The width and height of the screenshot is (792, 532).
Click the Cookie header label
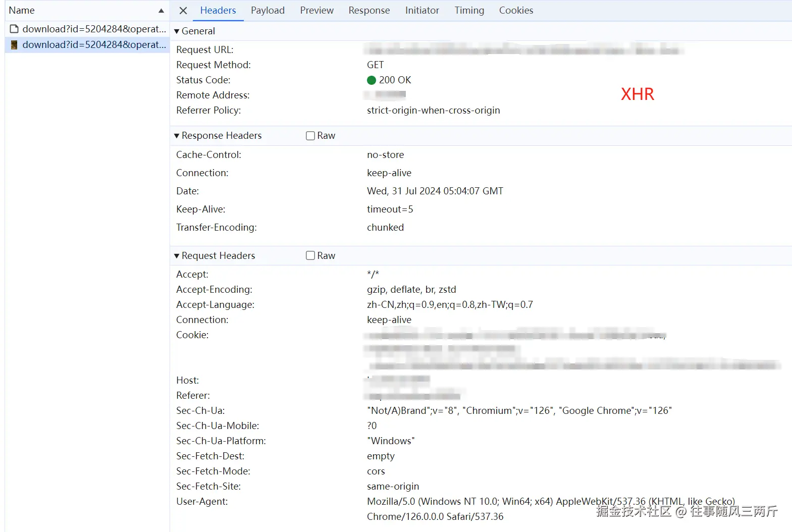[x=192, y=335]
